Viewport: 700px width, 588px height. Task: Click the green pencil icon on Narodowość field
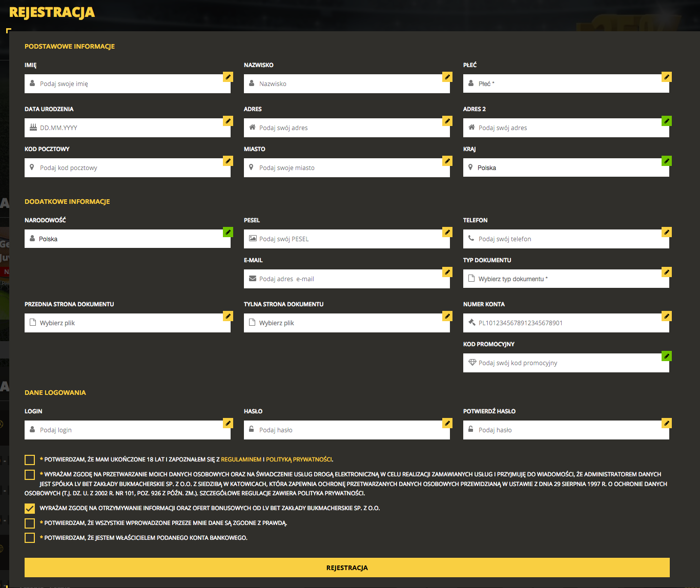pyautogui.click(x=228, y=232)
